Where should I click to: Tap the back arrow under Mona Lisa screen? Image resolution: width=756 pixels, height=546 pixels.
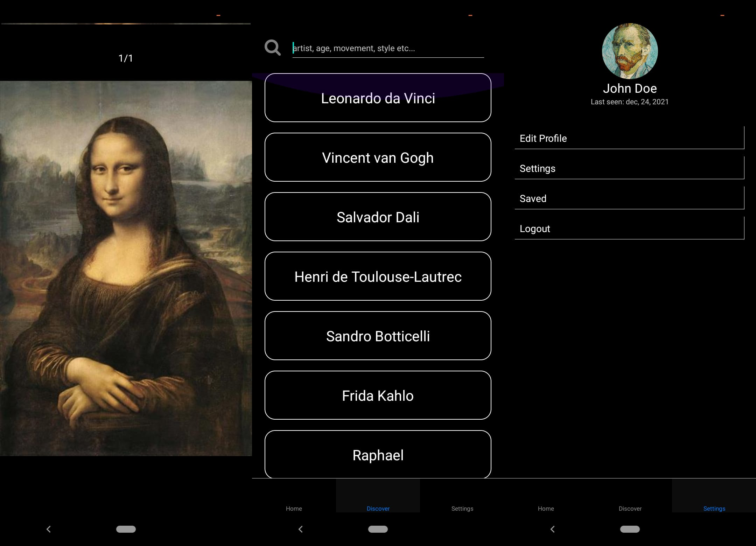pos(49,529)
